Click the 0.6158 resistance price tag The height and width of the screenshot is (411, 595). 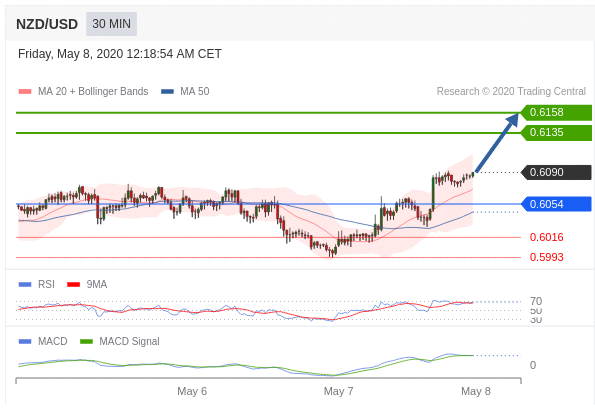(x=556, y=112)
